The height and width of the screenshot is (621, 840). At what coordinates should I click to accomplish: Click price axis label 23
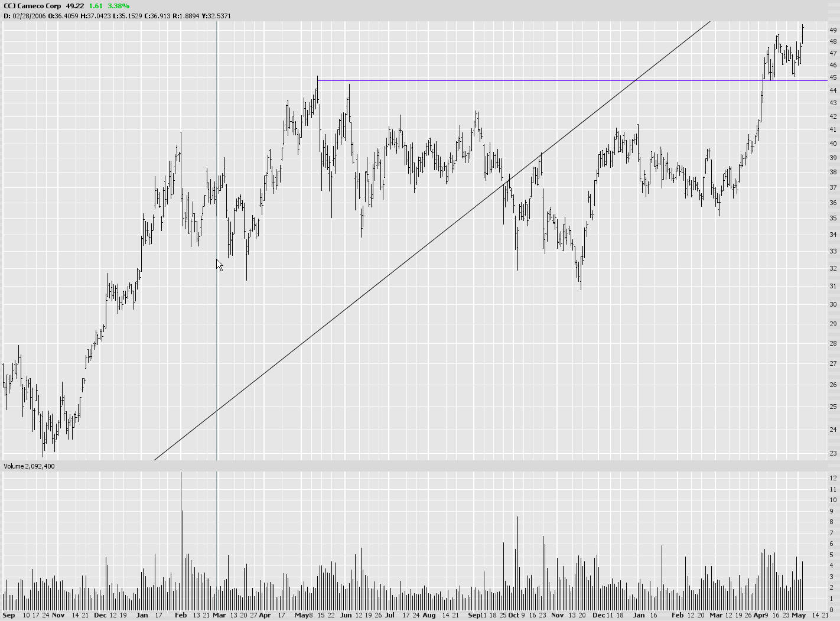click(x=833, y=454)
